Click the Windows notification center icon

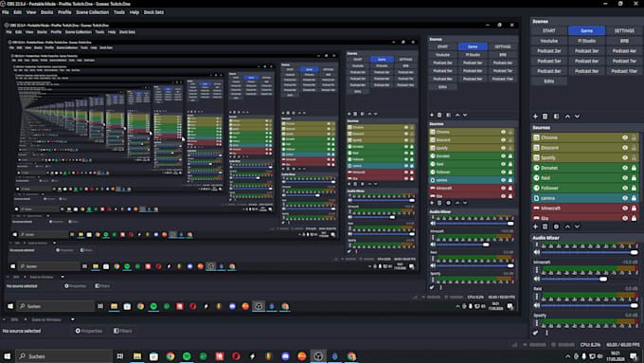635,356
